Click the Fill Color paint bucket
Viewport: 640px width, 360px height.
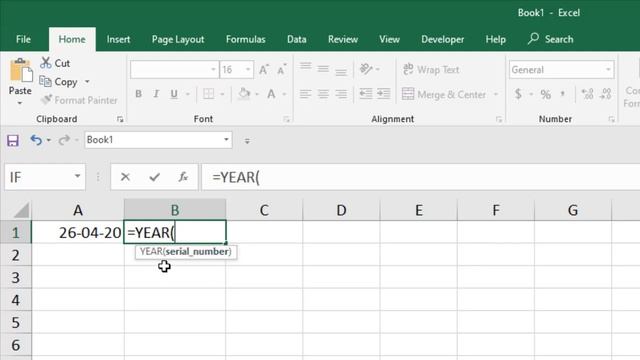tap(244, 94)
